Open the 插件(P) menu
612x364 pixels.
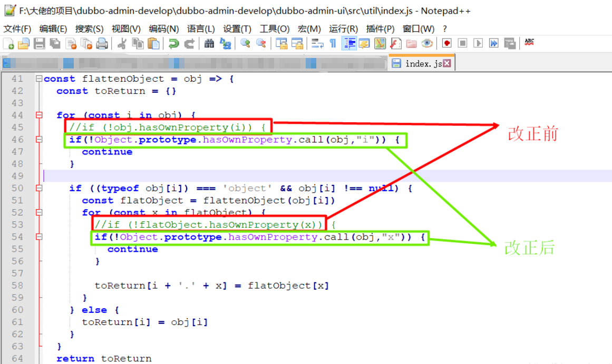click(380, 29)
